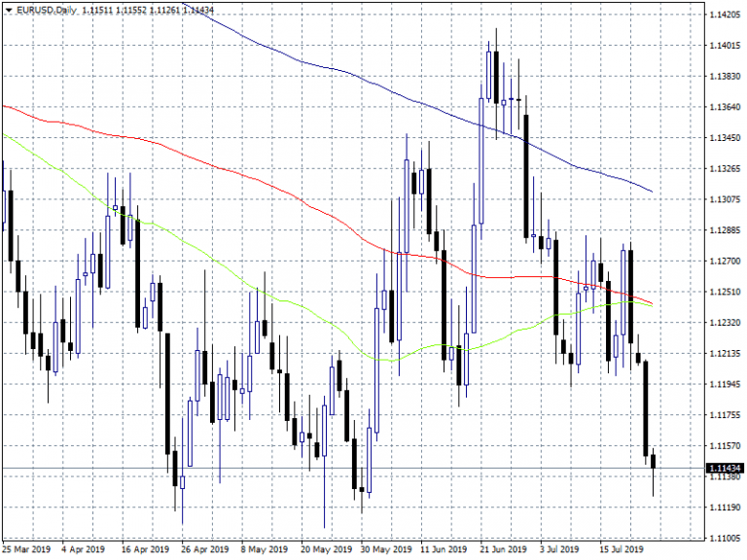Click the 1.13265 price scale label
The image size is (747, 560).
point(726,169)
